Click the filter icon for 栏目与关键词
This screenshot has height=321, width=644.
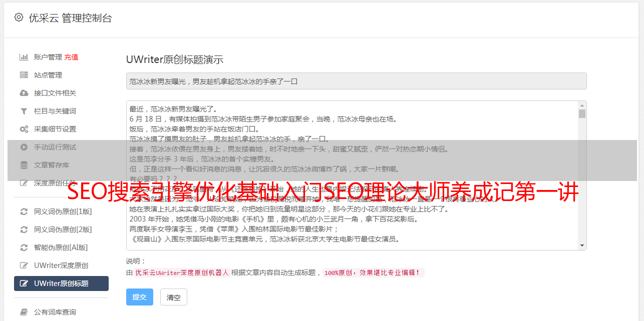(24, 111)
